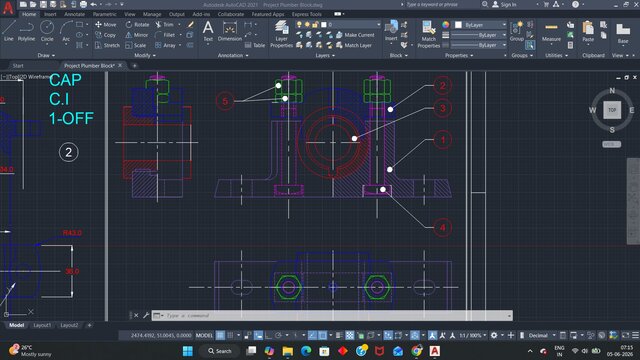Switch to the Annotate ribbon tab

pos(74,14)
